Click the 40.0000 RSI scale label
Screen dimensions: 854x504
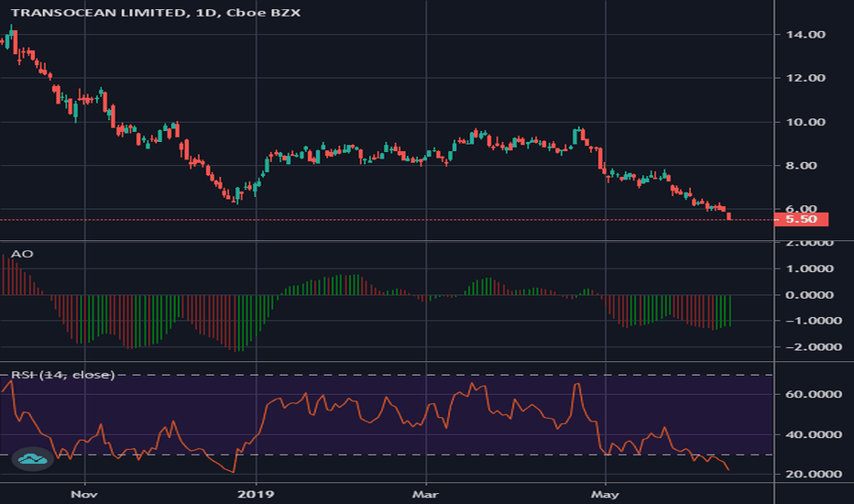[x=814, y=434]
